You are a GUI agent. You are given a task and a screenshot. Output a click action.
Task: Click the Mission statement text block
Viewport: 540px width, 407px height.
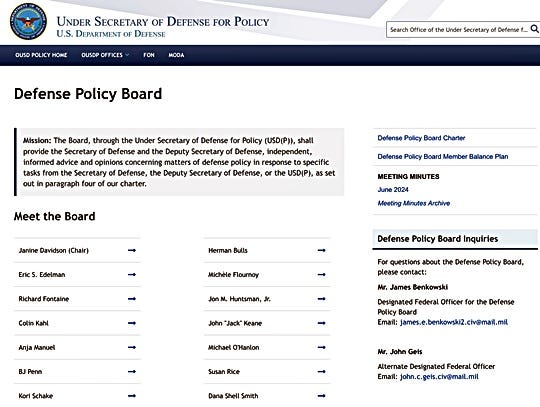[179, 162]
